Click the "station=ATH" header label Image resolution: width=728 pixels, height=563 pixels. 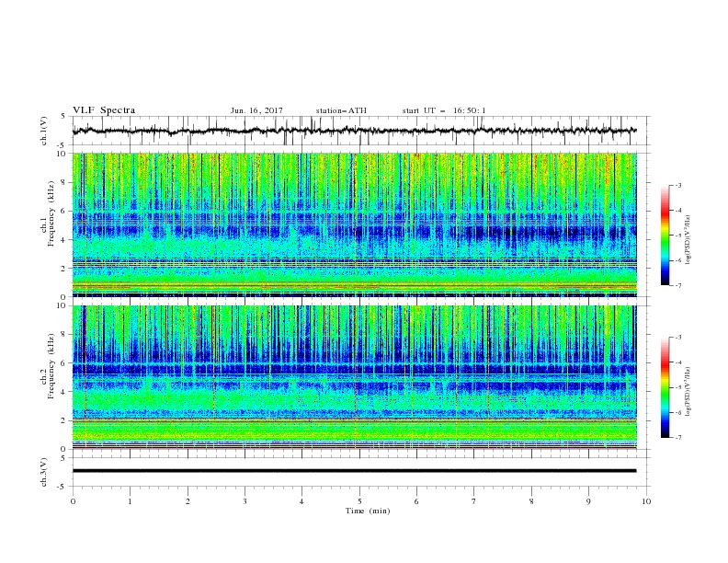(x=341, y=110)
